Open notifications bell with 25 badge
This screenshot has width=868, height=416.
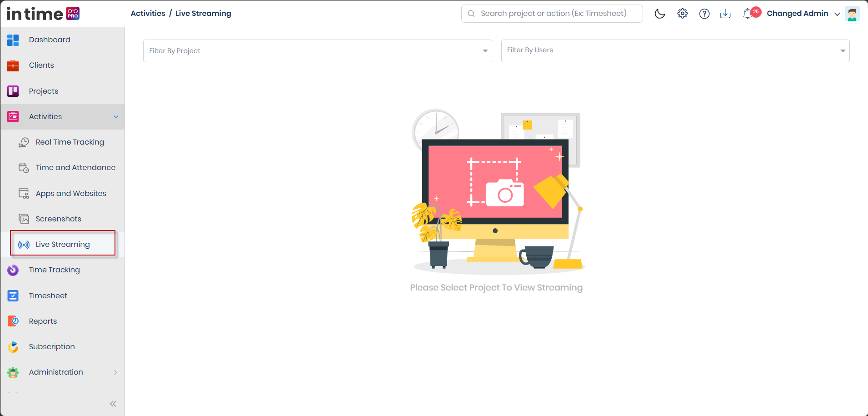(x=751, y=13)
